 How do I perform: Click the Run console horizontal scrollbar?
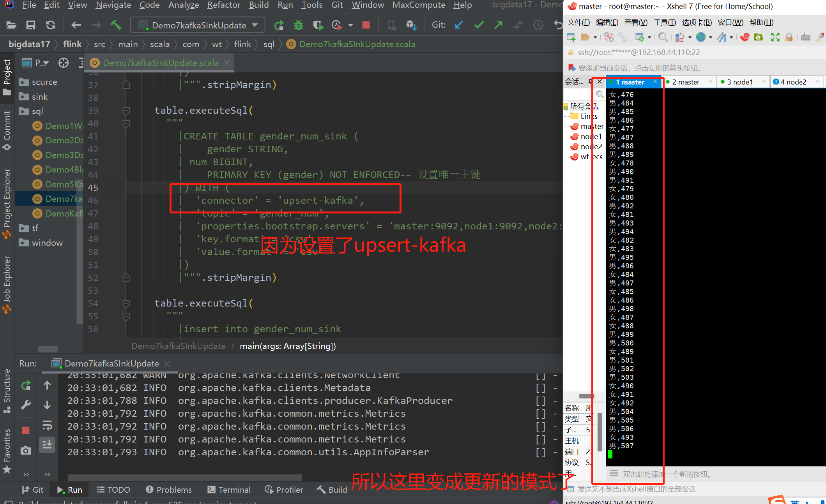(184, 477)
